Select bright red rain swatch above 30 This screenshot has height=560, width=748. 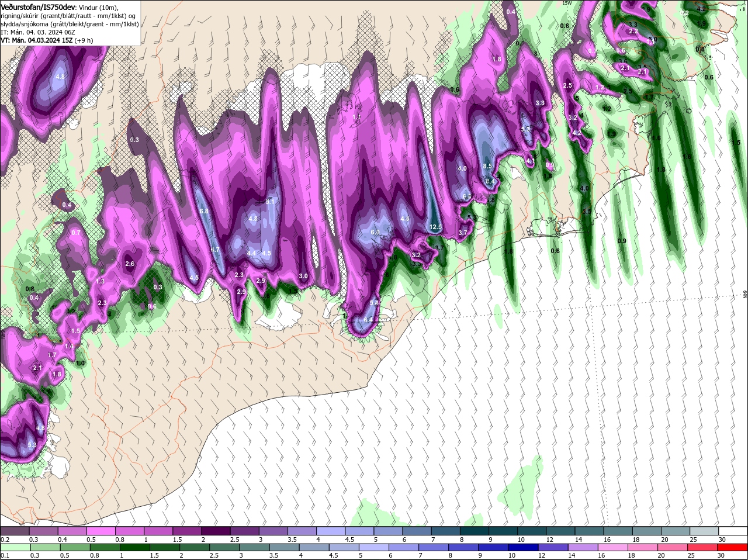[733, 548]
